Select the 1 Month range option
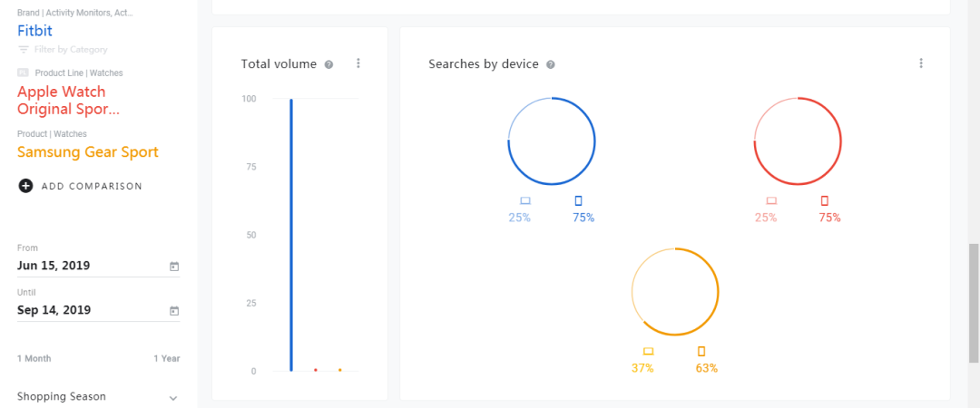 34,359
